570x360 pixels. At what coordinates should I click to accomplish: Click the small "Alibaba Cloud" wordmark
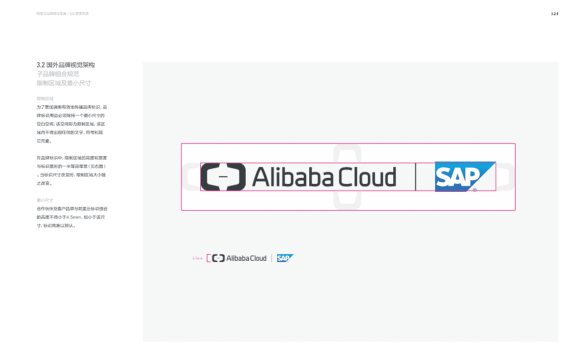click(246, 258)
